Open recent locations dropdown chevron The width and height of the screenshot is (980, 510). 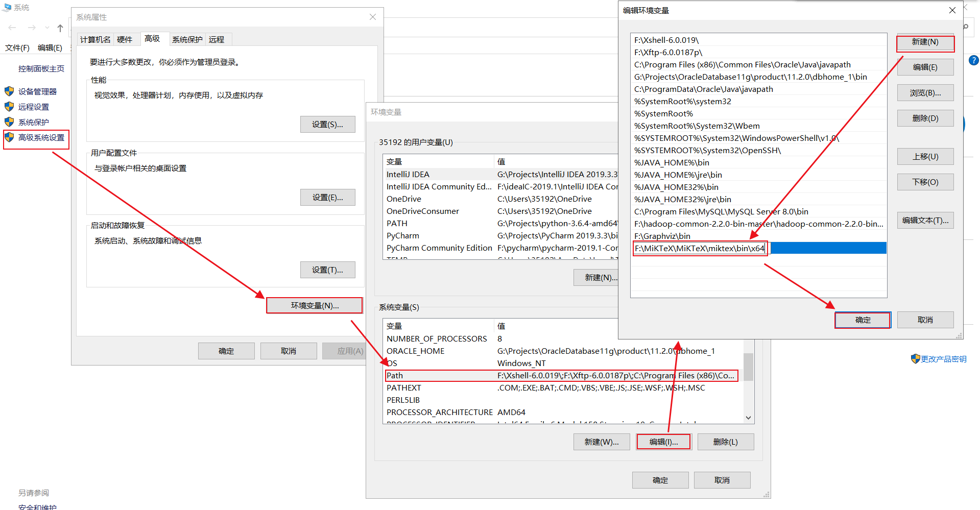pyautogui.click(x=47, y=28)
